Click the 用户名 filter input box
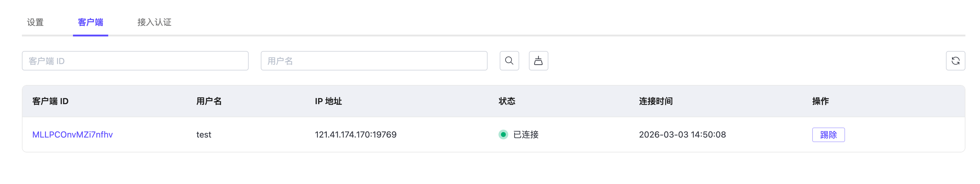This screenshot has height=184, width=980. coord(373,60)
